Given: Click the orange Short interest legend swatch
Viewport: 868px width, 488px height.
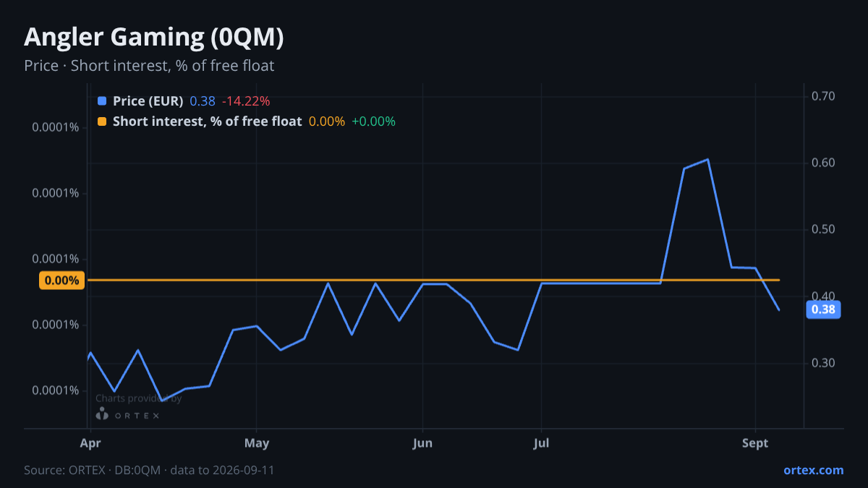Looking at the screenshot, I should tap(101, 121).
